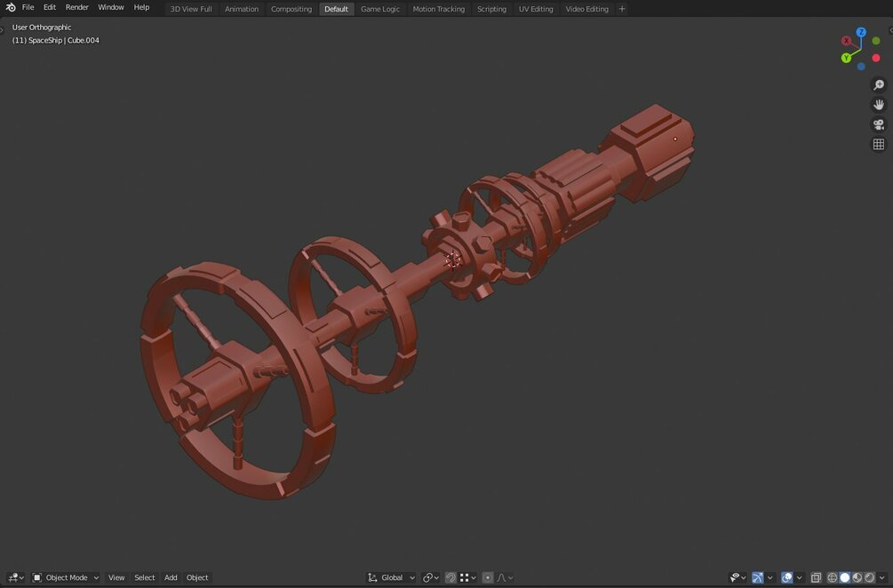Switch to the Animation workspace tab
The height and width of the screenshot is (588, 893).
[242, 9]
